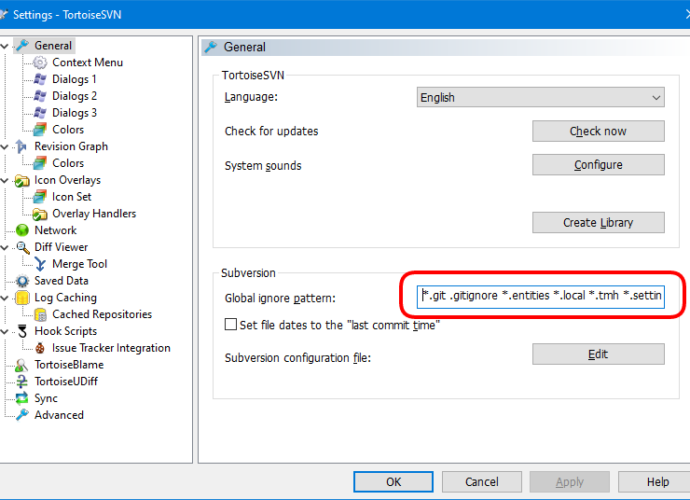Screen dimensions: 690x500
Task: Click the Global ignore pattern field
Action: [540, 298]
